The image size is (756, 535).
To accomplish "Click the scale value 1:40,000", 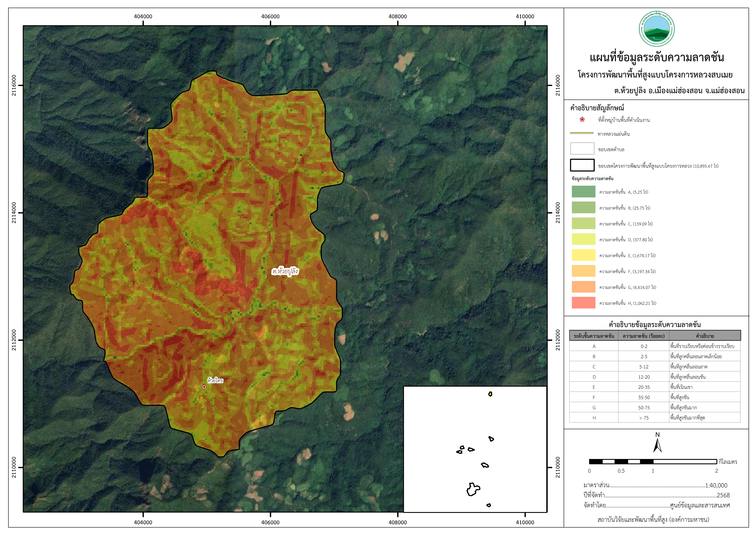I will [716, 485].
